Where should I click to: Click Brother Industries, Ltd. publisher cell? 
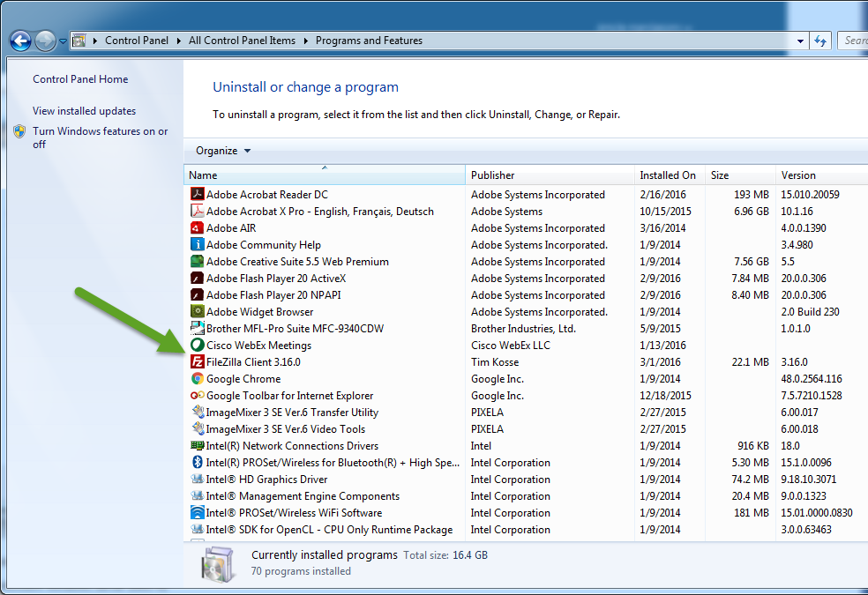[523, 329]
